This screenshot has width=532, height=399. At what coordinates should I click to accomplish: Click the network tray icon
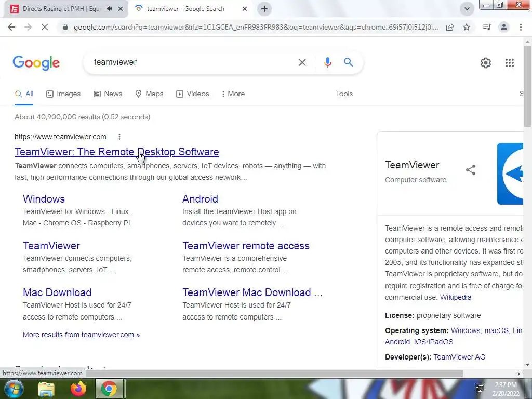[x=480, y=389]
